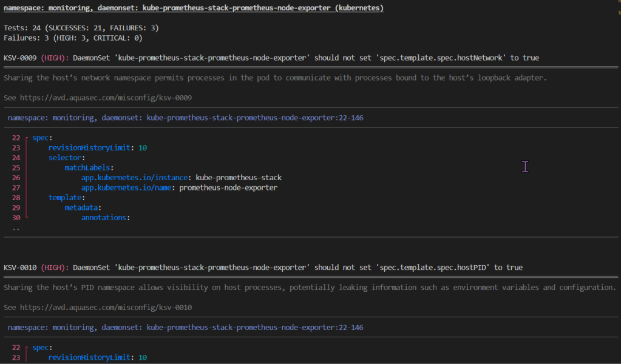Click 'revisionHistoryLimit' in the KSV-0010 snippet
Image resolution: width=621 pixels, height=364 pixels.
point(89,357)
